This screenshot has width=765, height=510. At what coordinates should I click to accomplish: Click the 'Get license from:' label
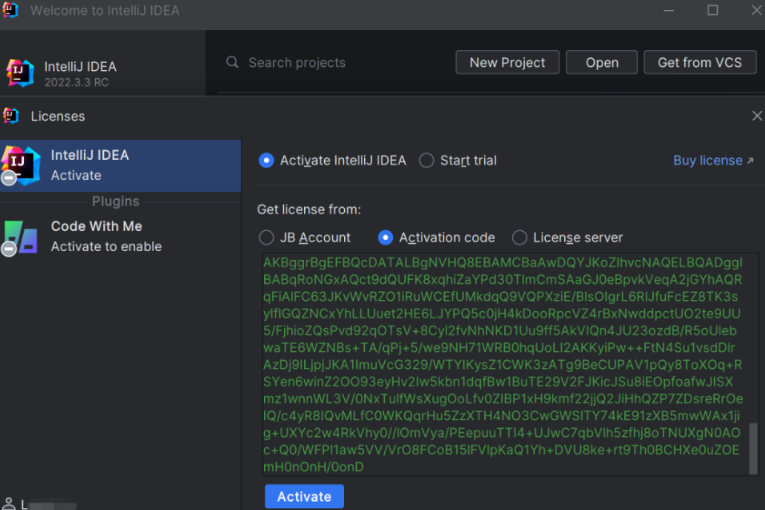pyautogui.click(x=309, y=209)
